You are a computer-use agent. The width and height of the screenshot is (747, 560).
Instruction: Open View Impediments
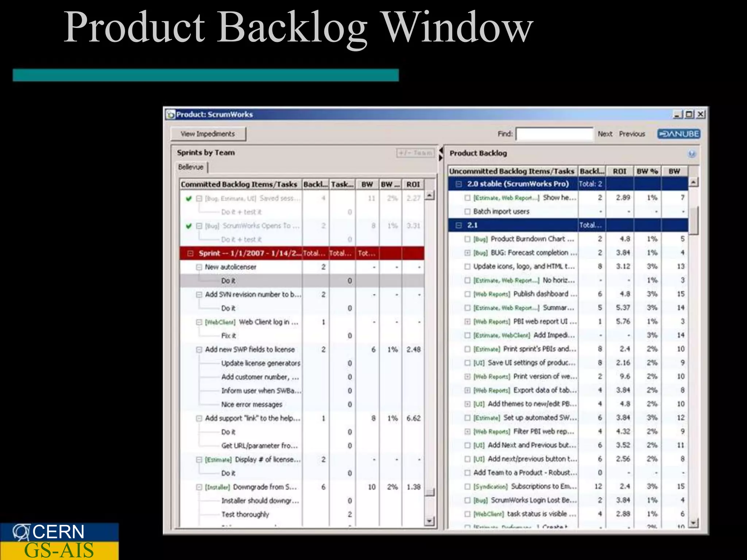(208, 134)
